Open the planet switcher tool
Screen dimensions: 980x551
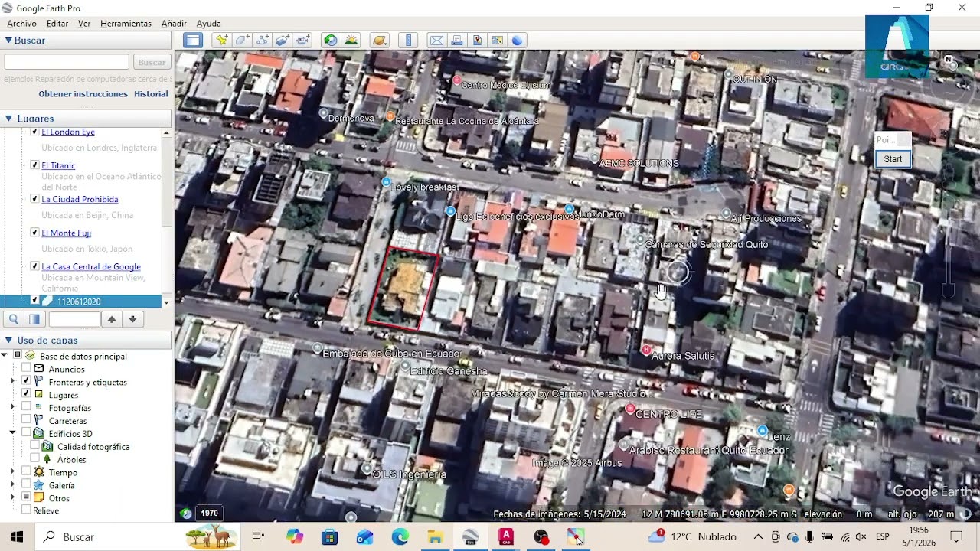[x=379, y=41]
